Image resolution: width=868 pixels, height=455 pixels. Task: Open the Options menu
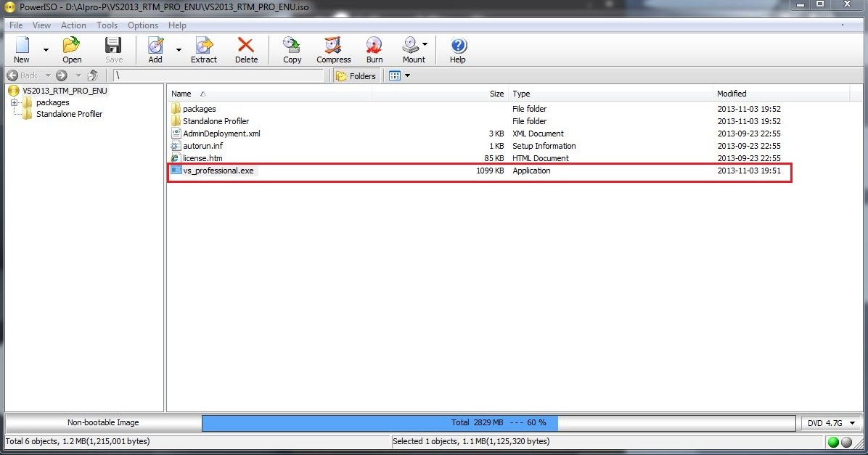coord(142,25)
